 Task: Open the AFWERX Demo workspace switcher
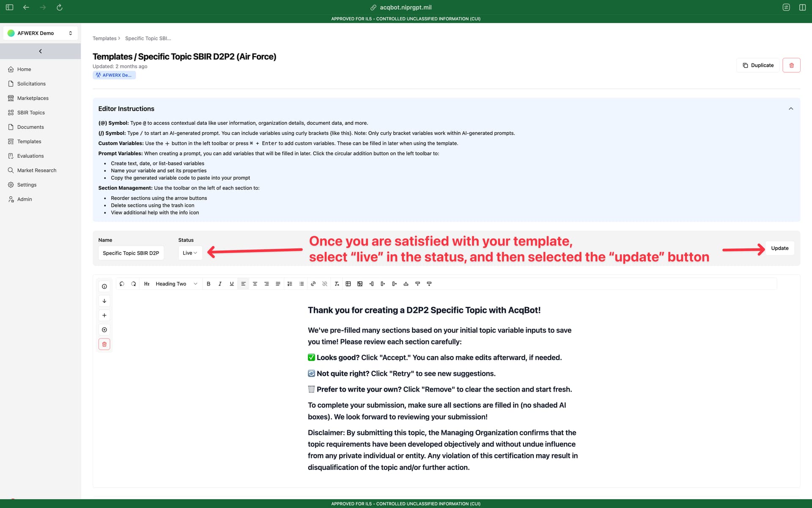coord(40,33)
